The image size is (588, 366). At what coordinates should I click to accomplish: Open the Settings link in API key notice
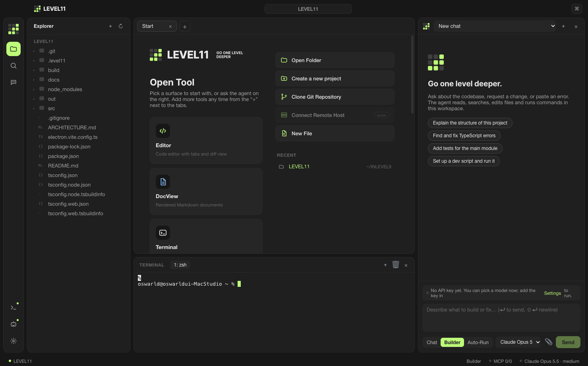pos(552,293)
